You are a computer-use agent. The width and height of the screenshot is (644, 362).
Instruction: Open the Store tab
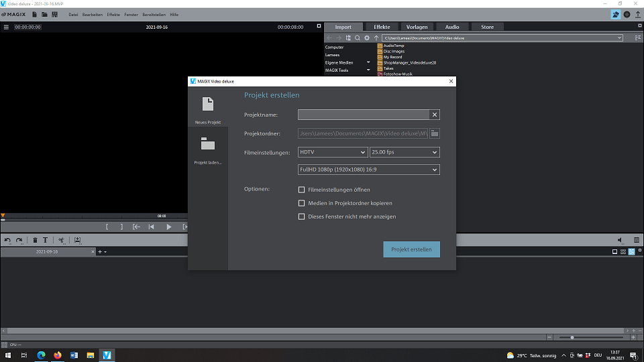488,27
